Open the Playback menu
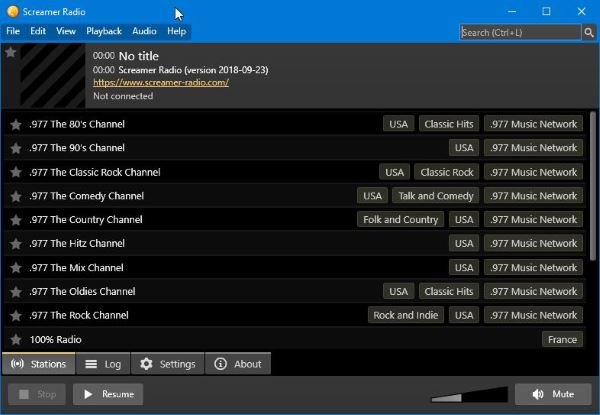 coord(104,31)
